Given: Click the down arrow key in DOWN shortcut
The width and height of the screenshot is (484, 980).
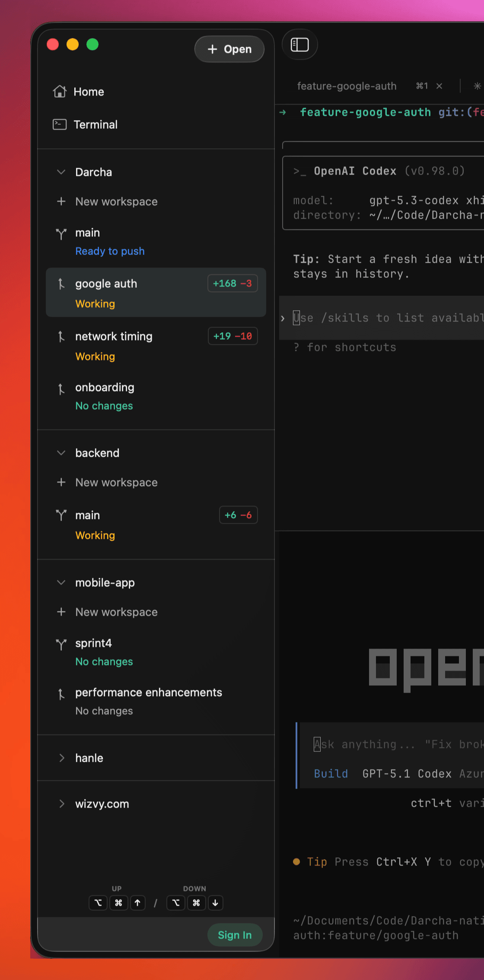Looking at the screenshot, I should [215, 903].
